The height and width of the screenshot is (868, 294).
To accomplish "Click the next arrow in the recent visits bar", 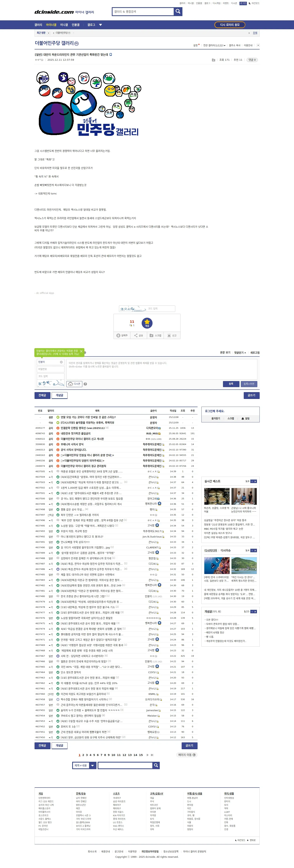I will [249, 33].
